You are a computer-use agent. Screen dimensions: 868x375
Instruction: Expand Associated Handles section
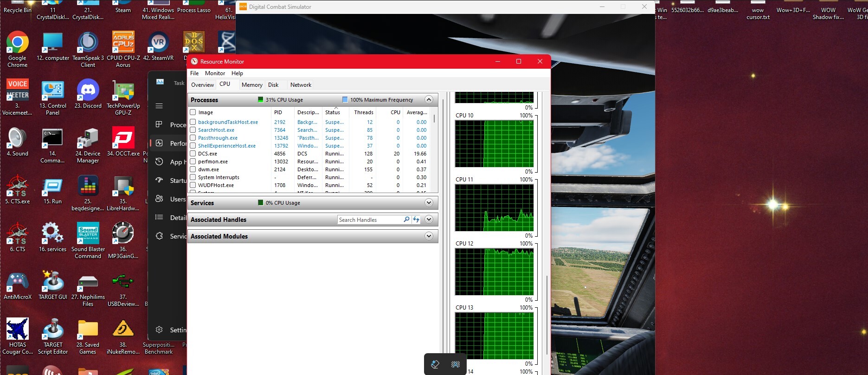[x=429, y=220]
